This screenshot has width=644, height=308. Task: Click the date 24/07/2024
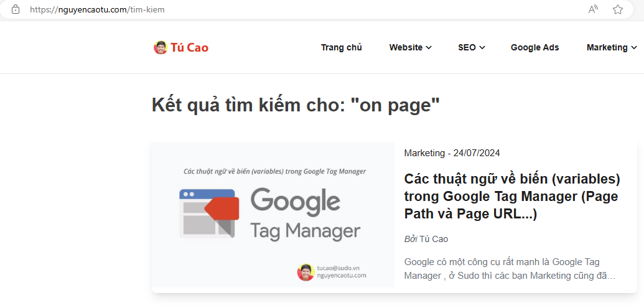pyautogui.click(x=477, y=153)
